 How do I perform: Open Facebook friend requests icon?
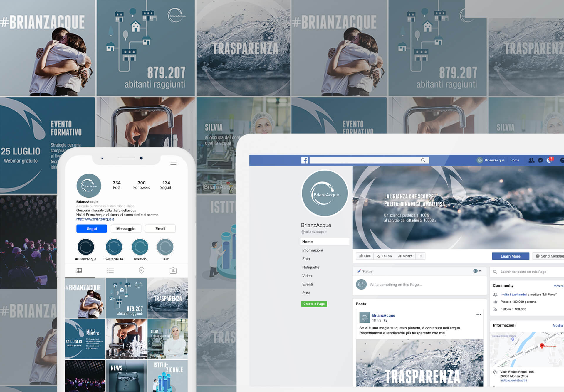click(531, 160)
